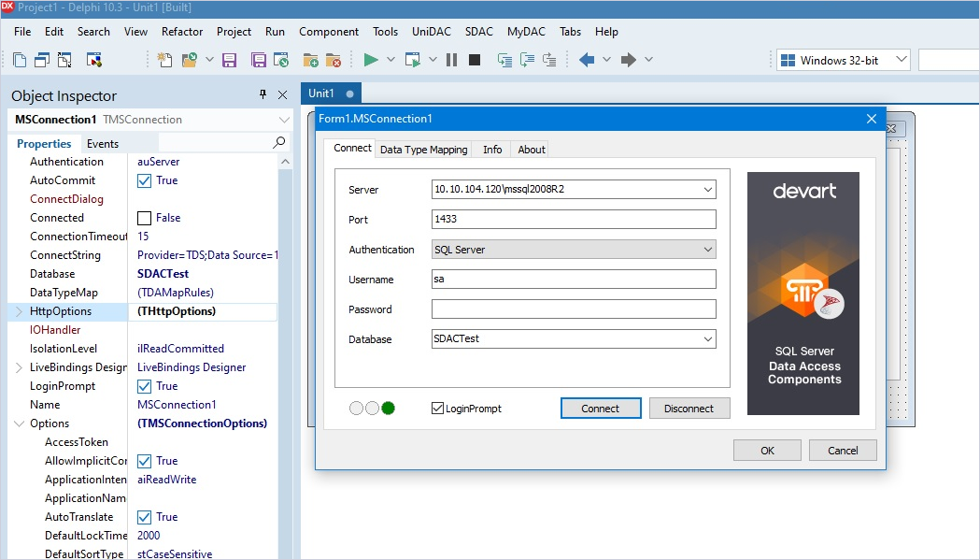
Task: Open the Authentication dropdown in dialog
Action: (x=707, y=249)
